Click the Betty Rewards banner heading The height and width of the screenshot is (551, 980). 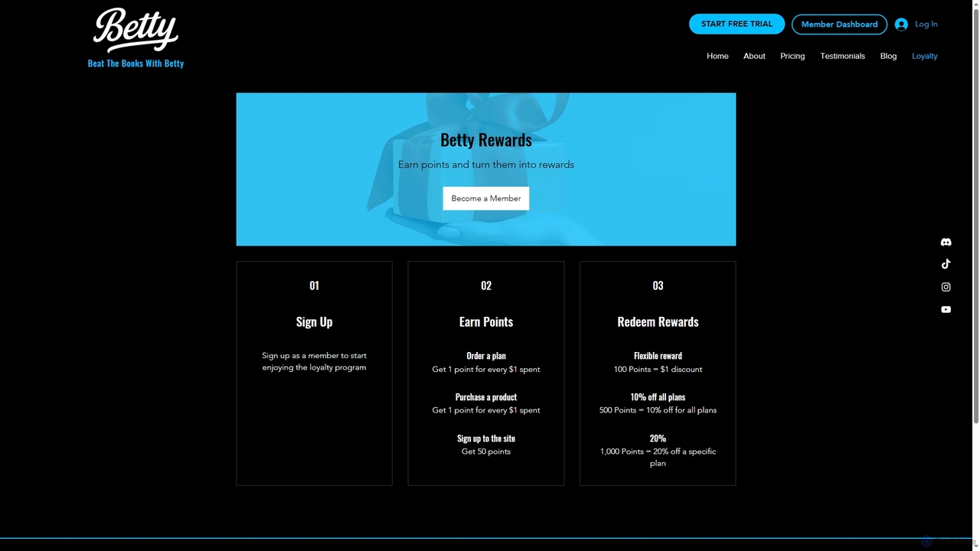point(486,139)
